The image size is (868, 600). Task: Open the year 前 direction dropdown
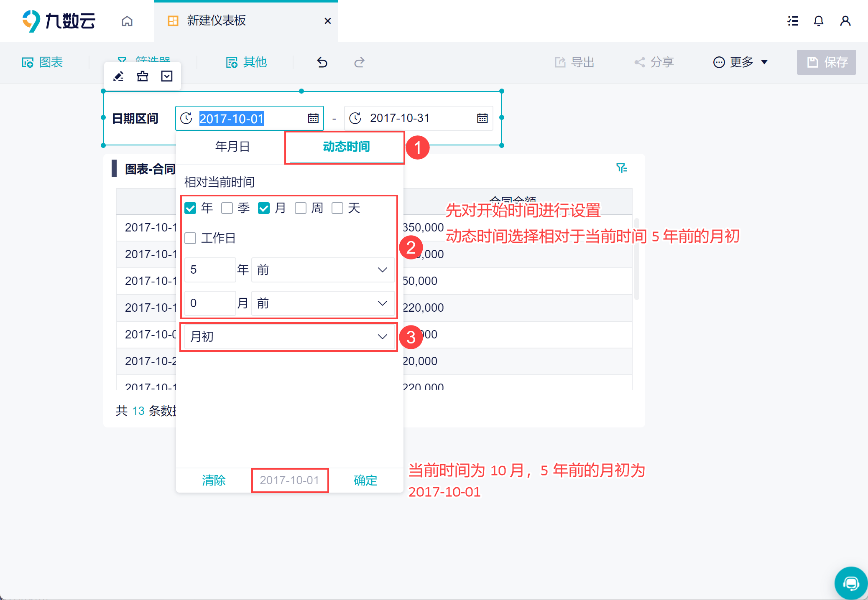(322, 270)
